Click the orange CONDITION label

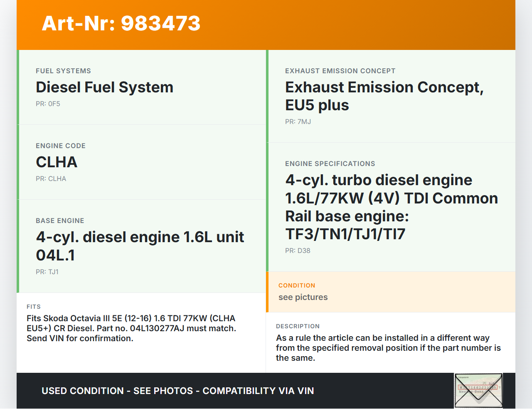pyautogui.click(x=297, y=286)
